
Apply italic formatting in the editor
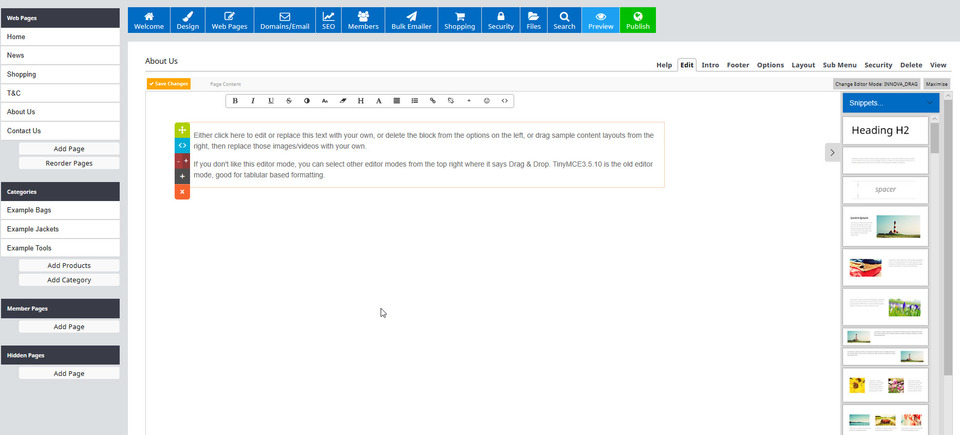[253, 101]
